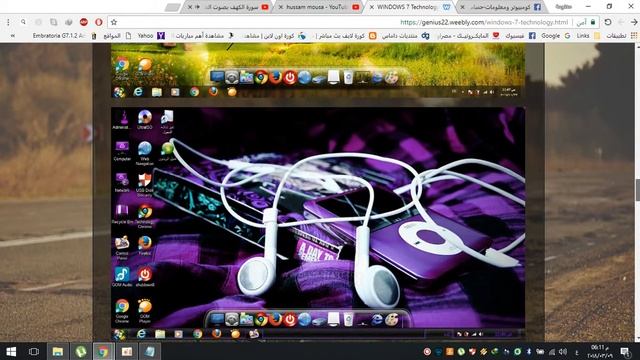The image size is (640, 360).
Task: Switch to the كومبيوتر ومعلومات Facebook tab
Action: click(x=502, y=7)
